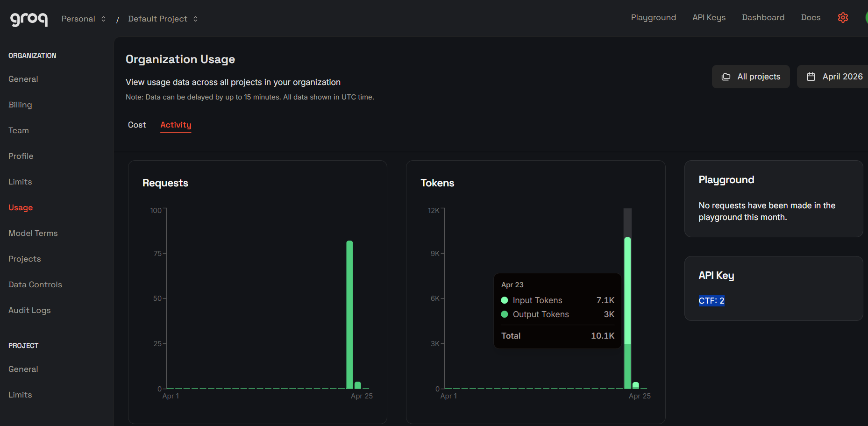Open Organization Limits
The image size is (868, 426).
20,182
